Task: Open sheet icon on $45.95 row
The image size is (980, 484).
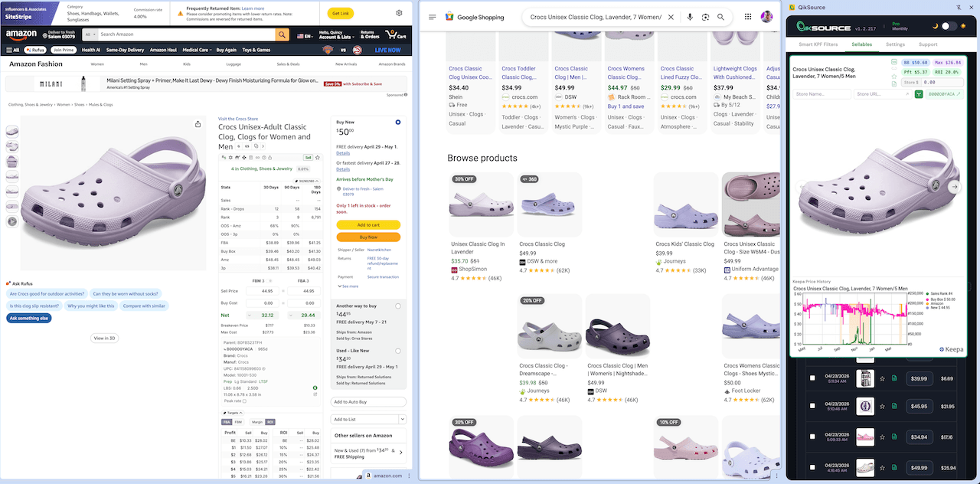Action: pyautogui.click(x=893, y=407)
